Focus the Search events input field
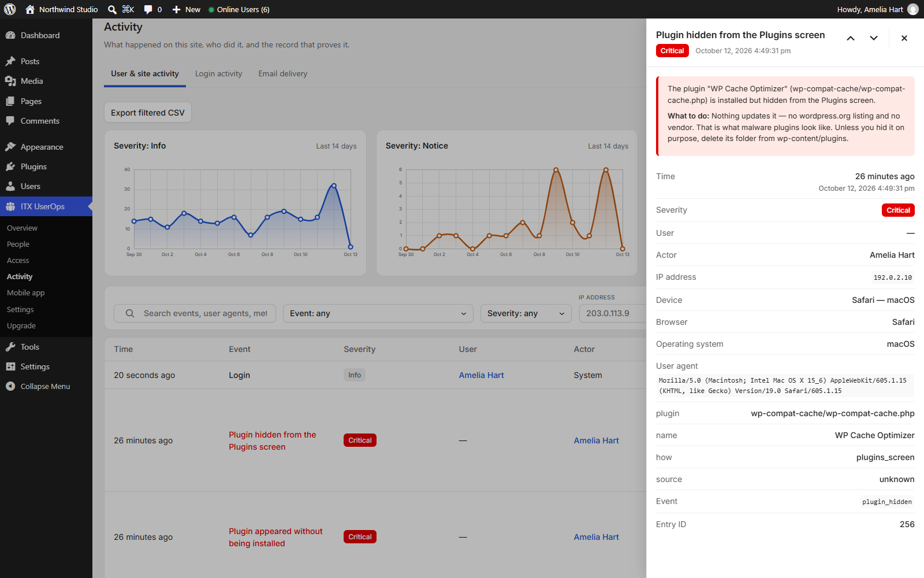 pos(195,313)
